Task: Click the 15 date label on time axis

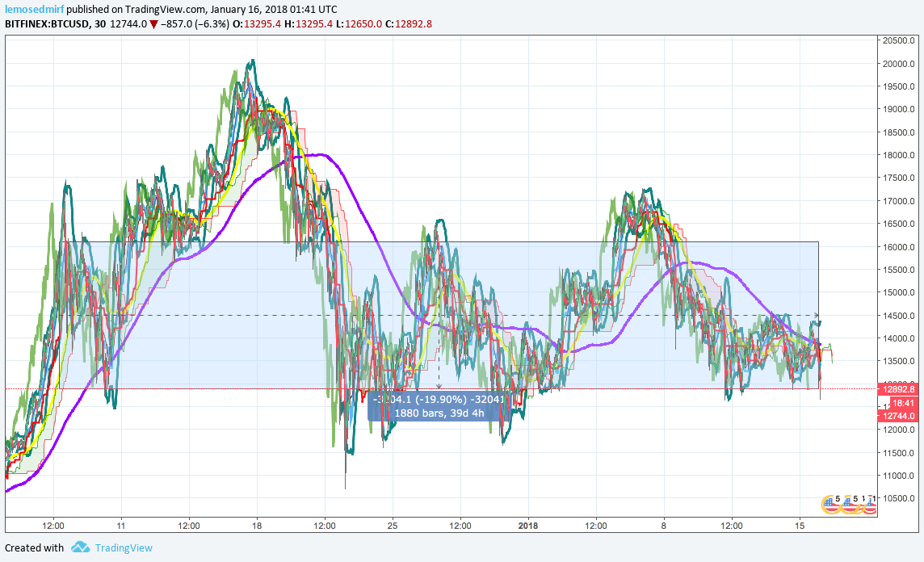Action: (x=800, y=526)
